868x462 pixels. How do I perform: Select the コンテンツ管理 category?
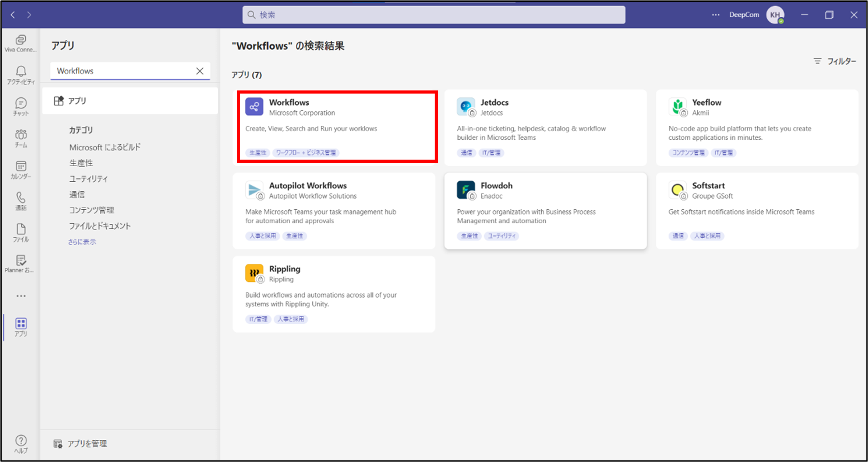(x=91, y=210)
